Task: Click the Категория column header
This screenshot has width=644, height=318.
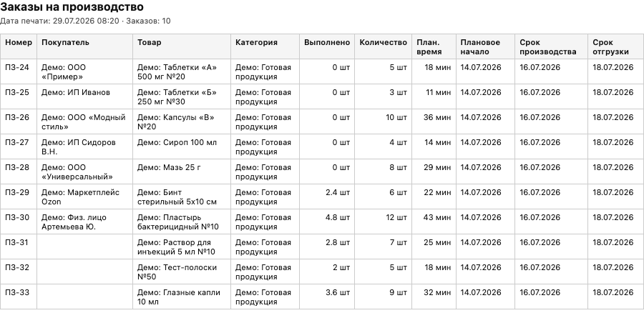Action: (256, 43)
